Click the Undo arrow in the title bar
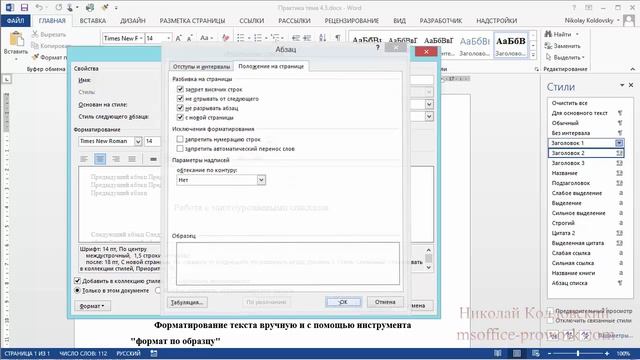 click(39, 7)
